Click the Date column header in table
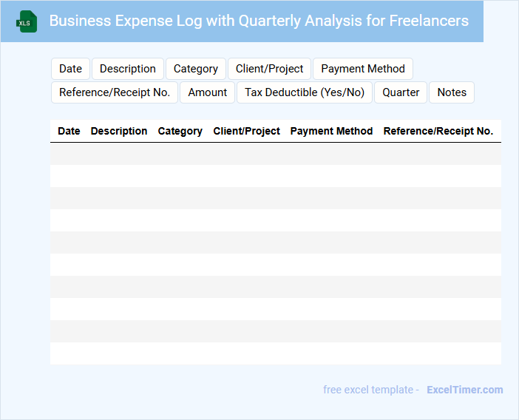Screen dimensions: 519x420 coord(69,131)
